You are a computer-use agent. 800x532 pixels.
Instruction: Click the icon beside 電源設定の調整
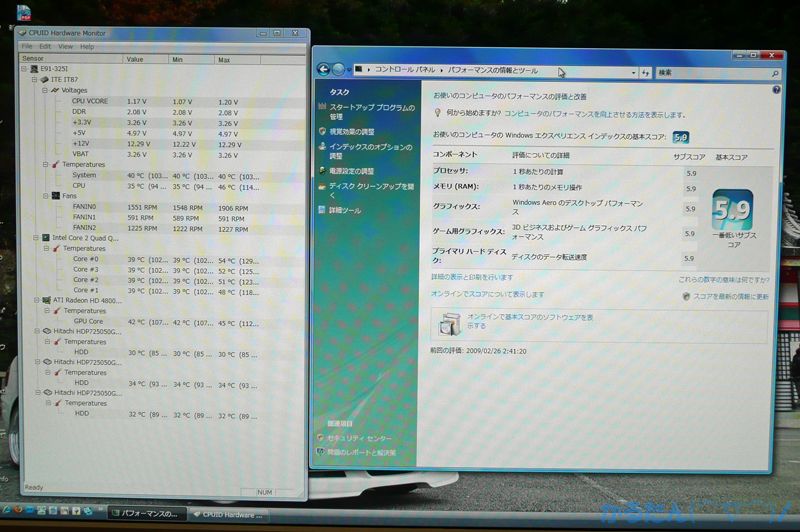(322, 170)
